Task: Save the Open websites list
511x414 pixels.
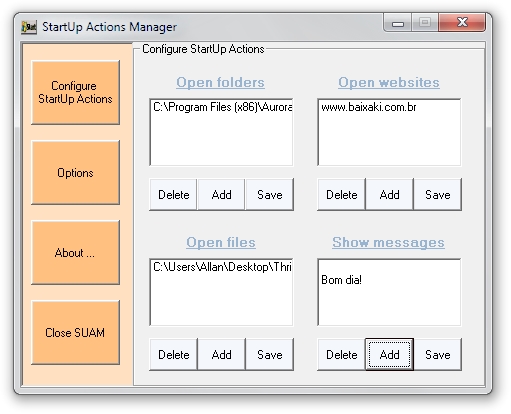Action: (x=438, y=195)
